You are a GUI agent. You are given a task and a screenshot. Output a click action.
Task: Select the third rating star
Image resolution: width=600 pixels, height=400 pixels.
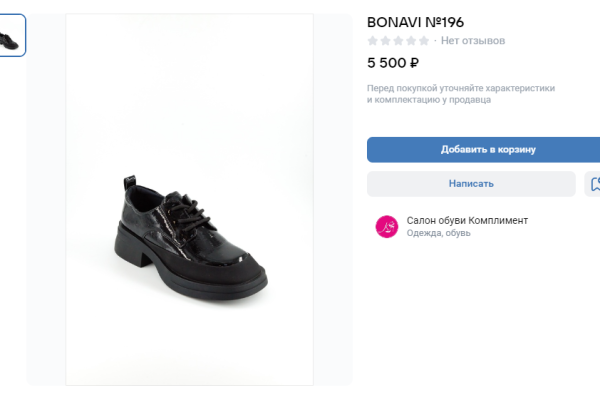[398, 41]
